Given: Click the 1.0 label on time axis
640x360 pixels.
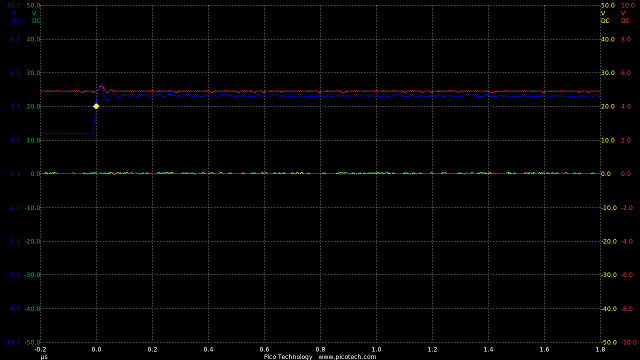Looking at the screenshot, I should coord(376,349).
